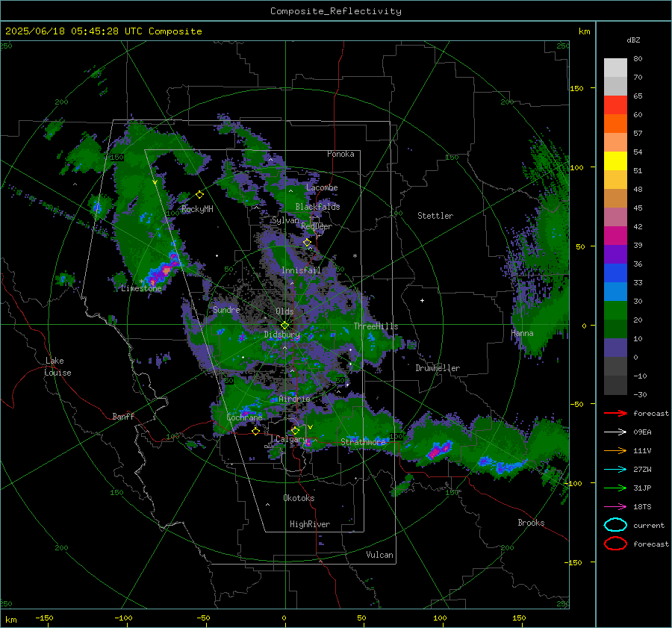672x628 pixels.
Task: Click the Sylvan label
Action: coord(286,220)
